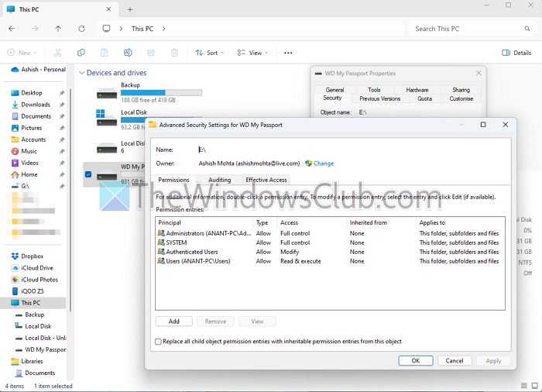
Task: Select the Users (ANANT-PC\Users) entry
Action: [330, 261]
